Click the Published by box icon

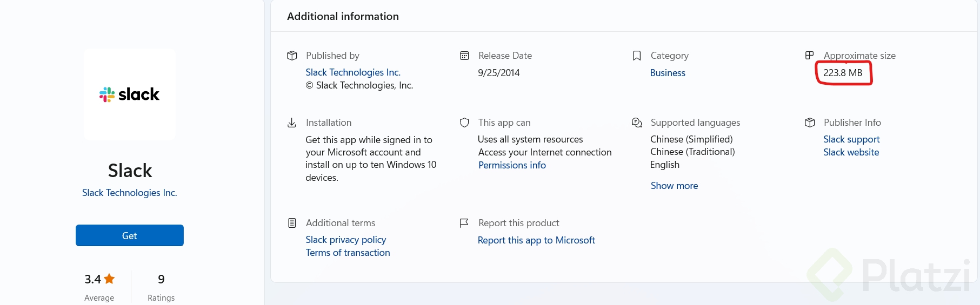(292, 56)
